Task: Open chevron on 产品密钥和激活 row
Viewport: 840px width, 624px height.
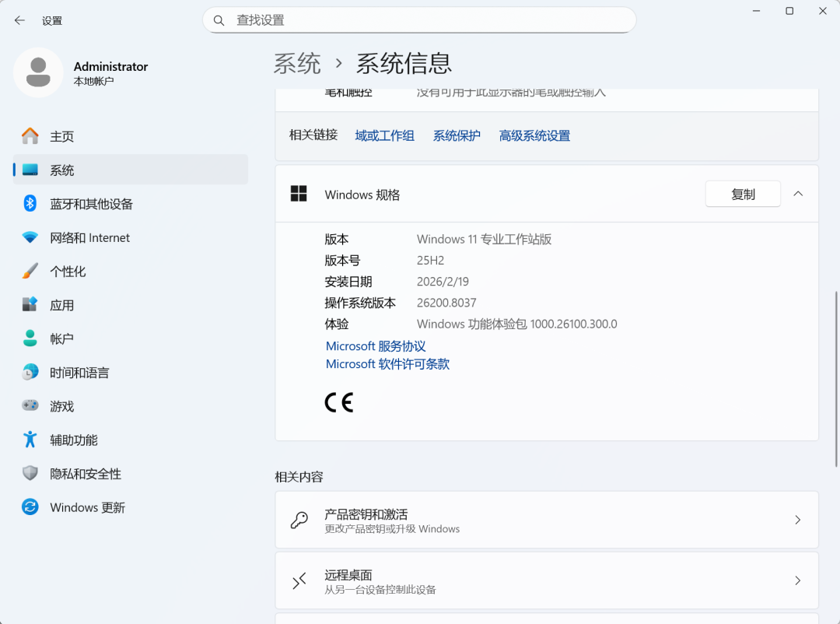Action: (798, 520)
